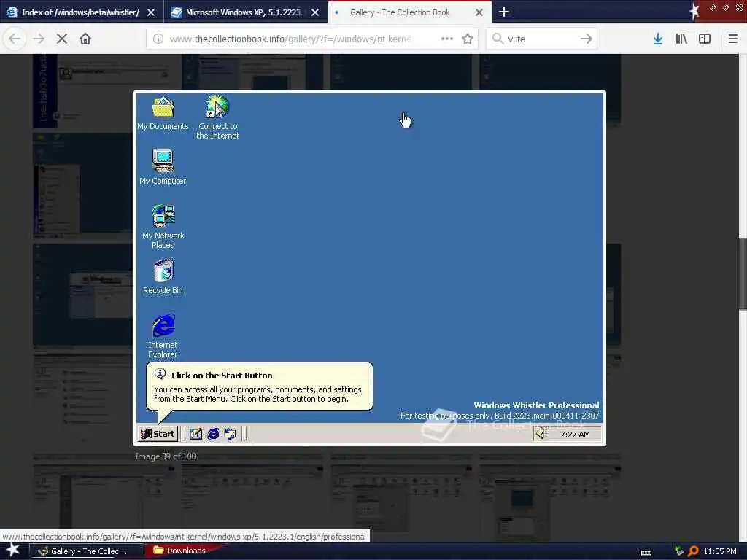Go to the browser home page

[x=85, y=39]
